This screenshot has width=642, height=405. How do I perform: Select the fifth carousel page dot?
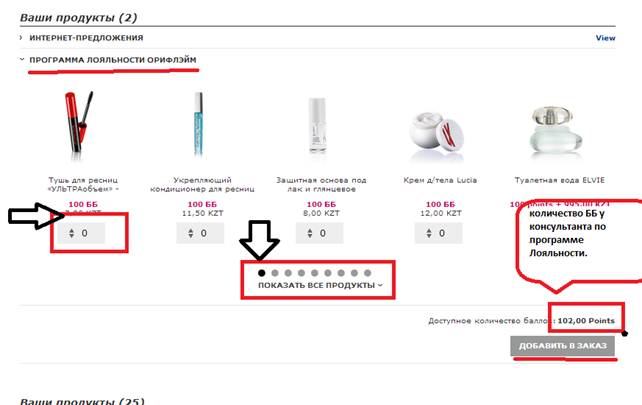314,273
